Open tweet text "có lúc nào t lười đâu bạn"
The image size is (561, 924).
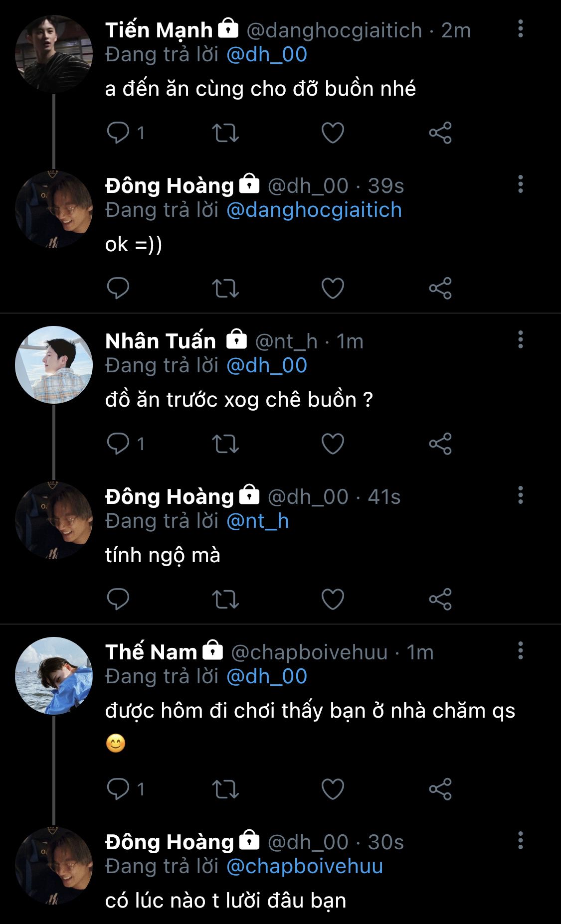tap(225, 901)
